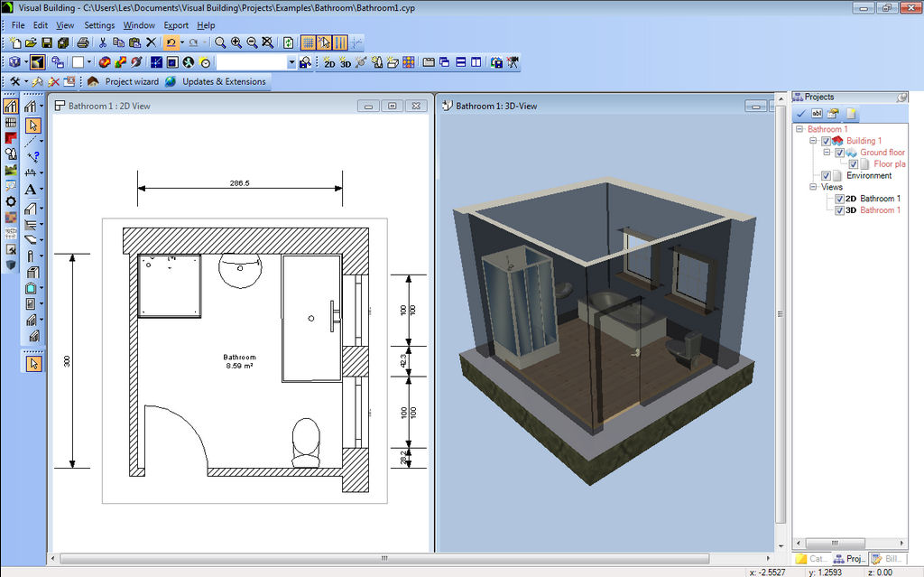Open a new 2D view icon
This screenshot has height=577, width=924.
click(329, 62)
